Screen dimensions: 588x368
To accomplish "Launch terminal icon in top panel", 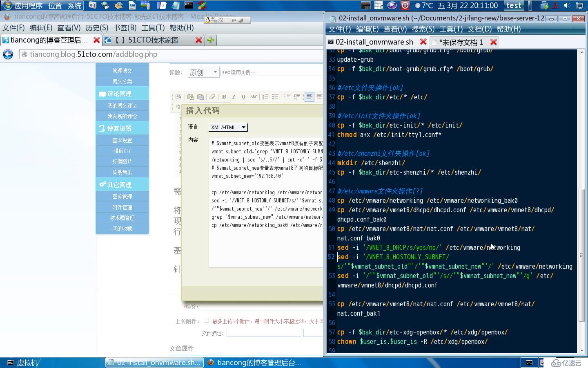I will [189, 5].
